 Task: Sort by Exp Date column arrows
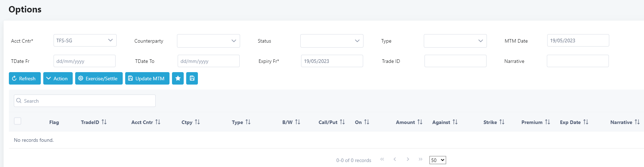point(585,122)
